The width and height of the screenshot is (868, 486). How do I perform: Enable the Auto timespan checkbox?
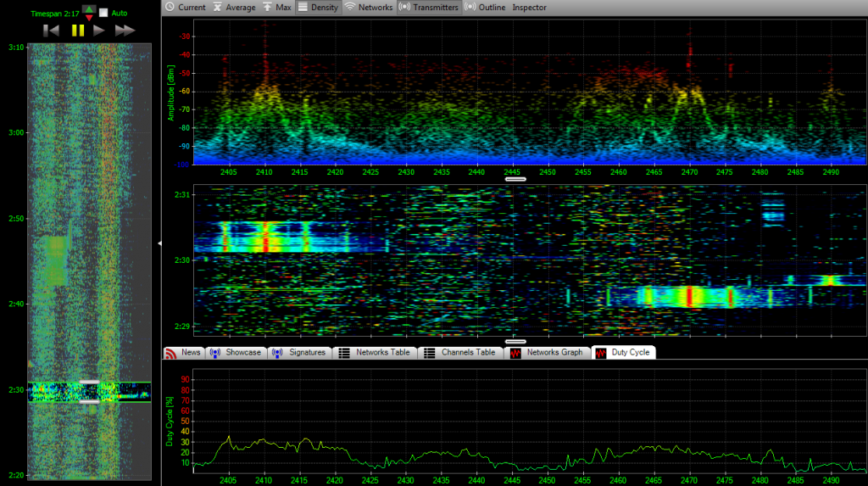[103, 14]
